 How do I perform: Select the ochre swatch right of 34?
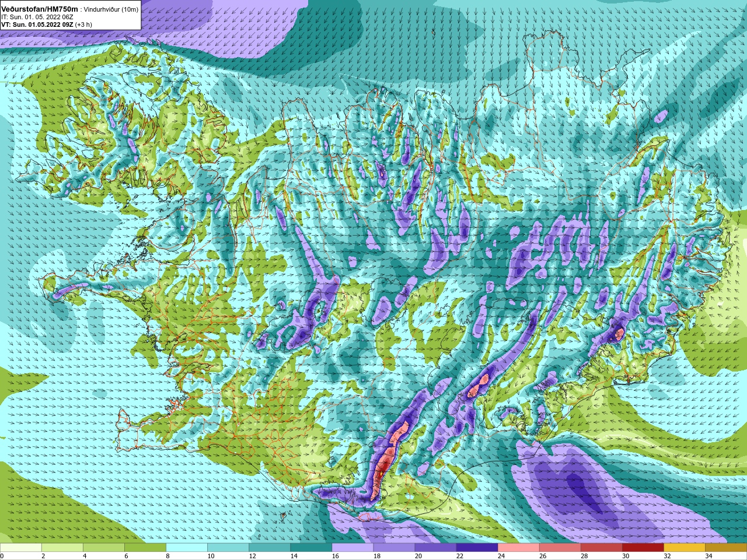pos(725,548)
